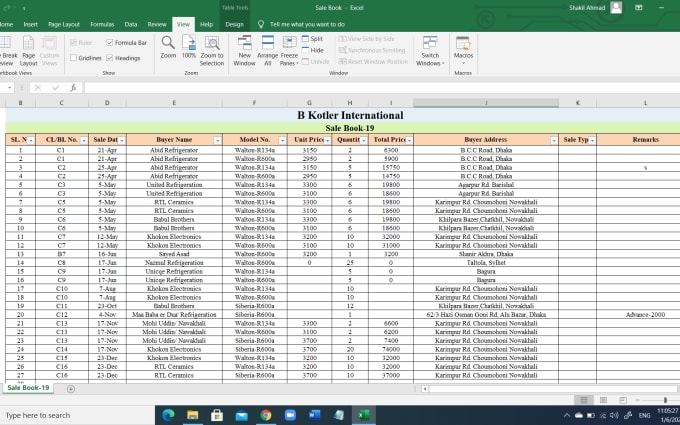Open the Design table tools tab
The height and width of the screenshot is (425, 680).
pyautogui.click(x=234, y=24)
